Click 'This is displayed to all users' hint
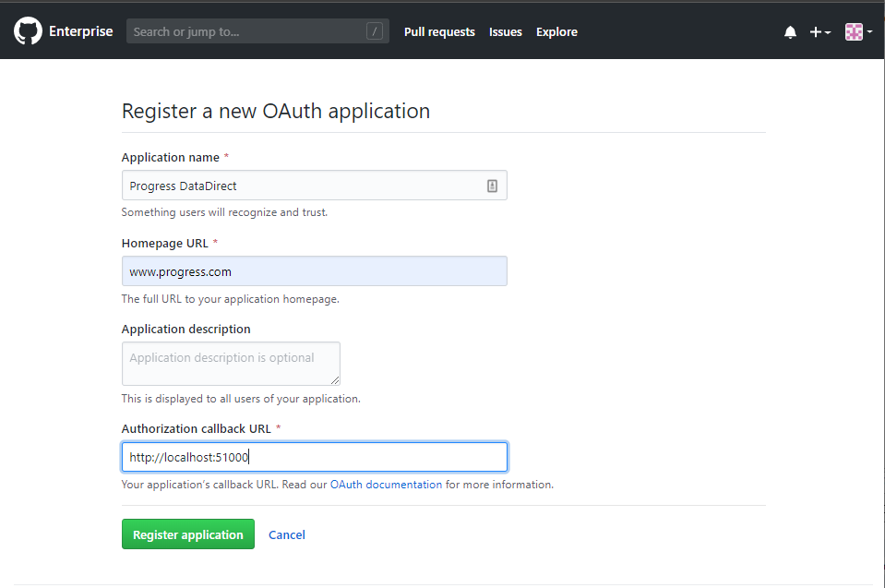The width and height of the screenshot is (885, 588). point(241,399)
